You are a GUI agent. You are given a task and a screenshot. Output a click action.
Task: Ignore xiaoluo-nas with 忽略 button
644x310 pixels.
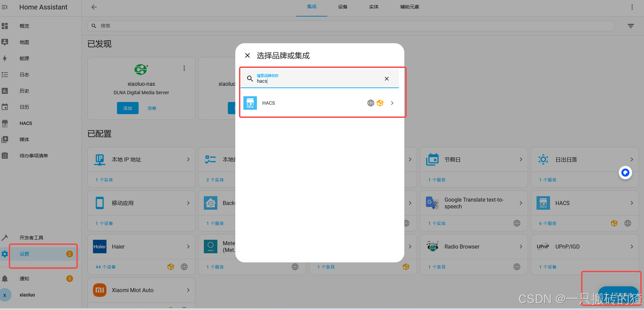pos(152,108)
